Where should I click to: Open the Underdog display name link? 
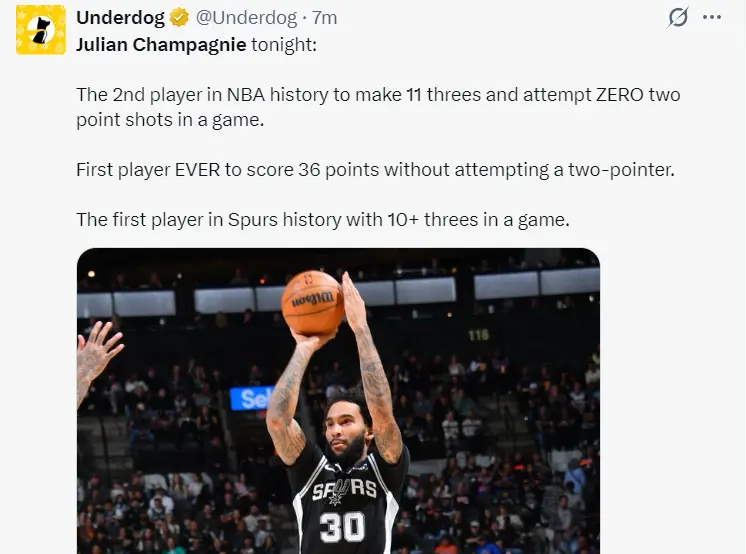[x=120, y=18]
